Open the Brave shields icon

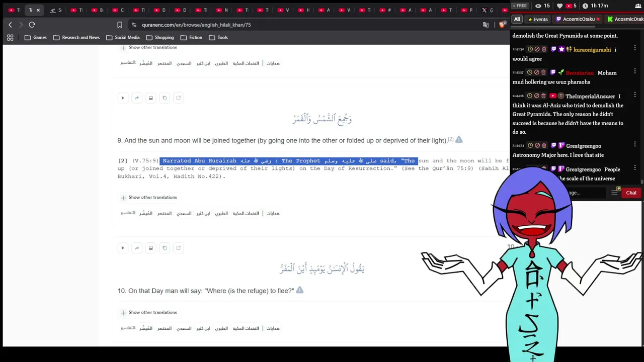click(502, 25)
